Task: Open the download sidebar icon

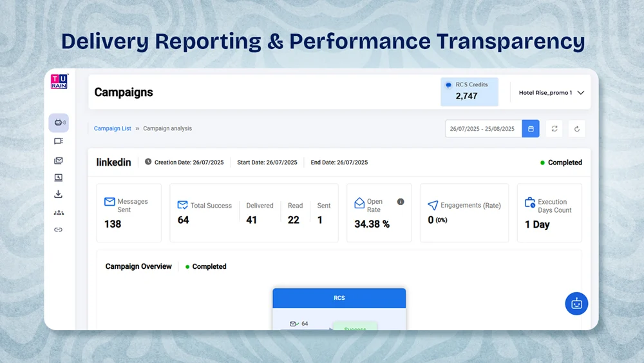Action: (59, 194)
